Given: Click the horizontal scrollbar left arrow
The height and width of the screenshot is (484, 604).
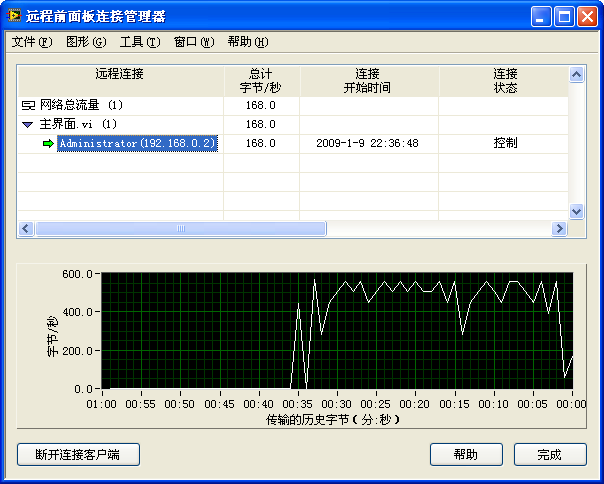Looking at the screenshot, I should [x=27, y=229].
